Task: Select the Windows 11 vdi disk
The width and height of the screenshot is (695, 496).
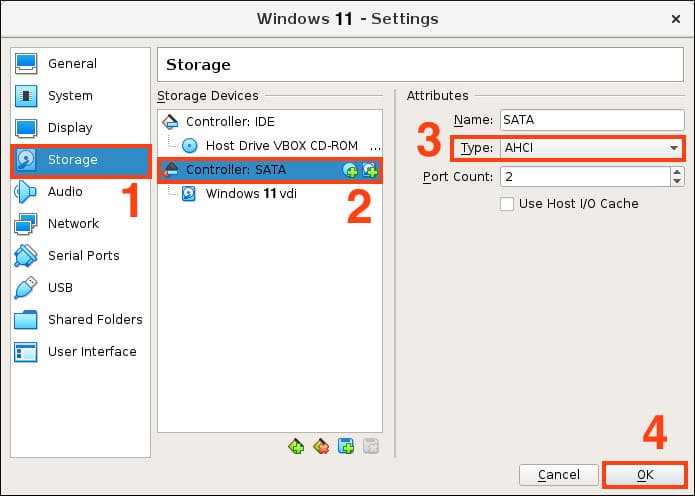Action: [x=250, y=194]
